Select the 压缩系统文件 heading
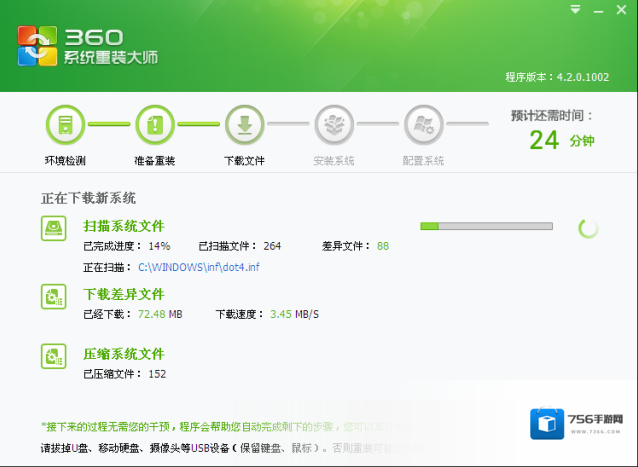The image size is (638, 467). point(124,354)
